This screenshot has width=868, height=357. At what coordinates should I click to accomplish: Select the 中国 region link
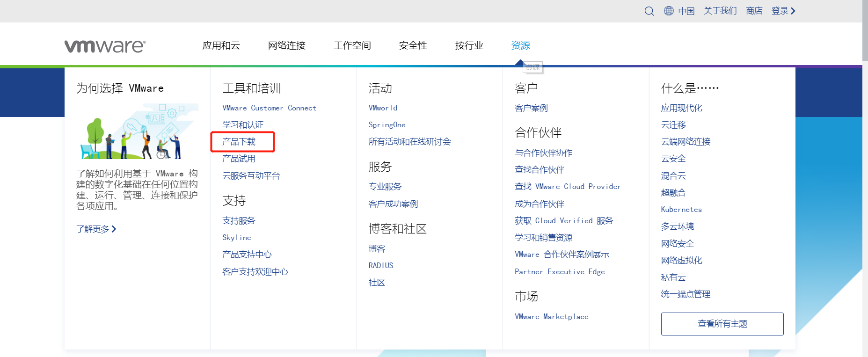coord(686,11)
